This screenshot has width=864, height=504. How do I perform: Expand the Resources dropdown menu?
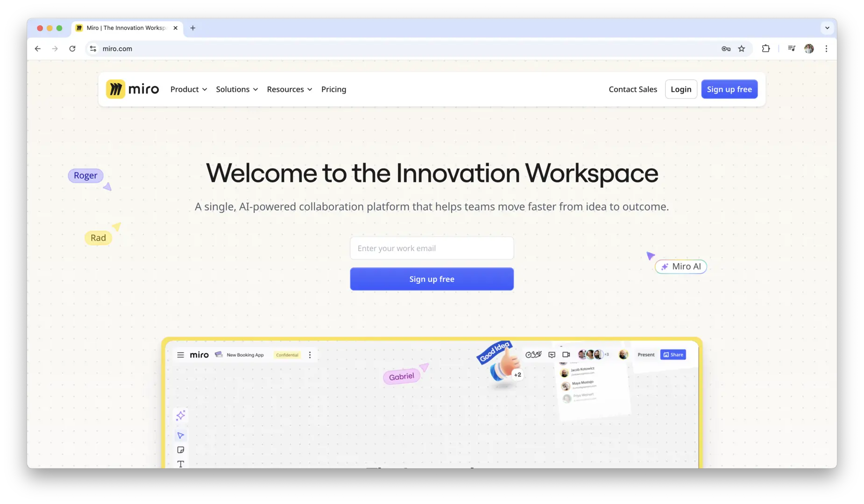[290, 89]
